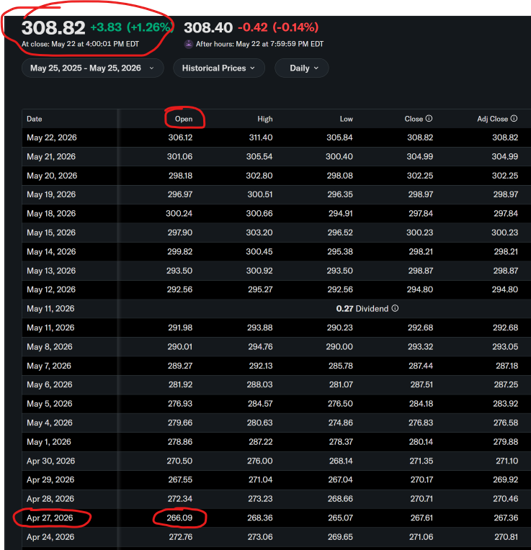Select the Apr 24, 2026 date cell
531x550 pixels.
(51, 537)
